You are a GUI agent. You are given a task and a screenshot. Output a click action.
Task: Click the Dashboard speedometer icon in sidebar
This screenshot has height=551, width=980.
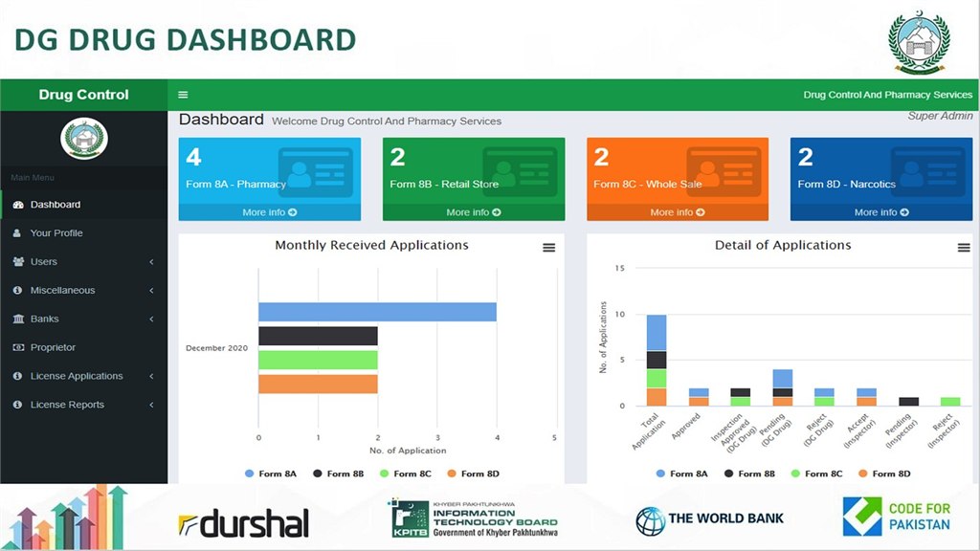point(17,205)
